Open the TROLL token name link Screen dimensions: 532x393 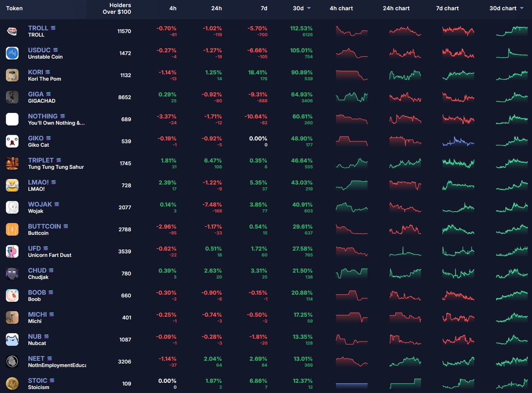38,28
